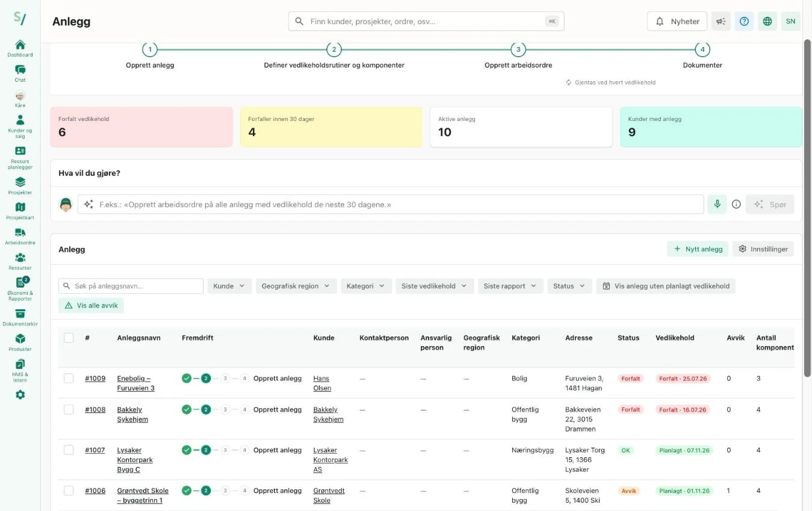Open the Chat sidebar icon

click(x=20, y=73)
